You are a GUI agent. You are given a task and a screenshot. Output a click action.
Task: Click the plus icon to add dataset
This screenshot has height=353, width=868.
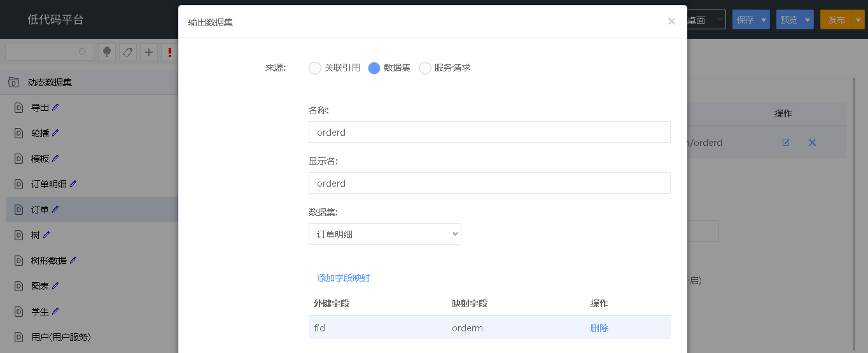tap(149, 52)
